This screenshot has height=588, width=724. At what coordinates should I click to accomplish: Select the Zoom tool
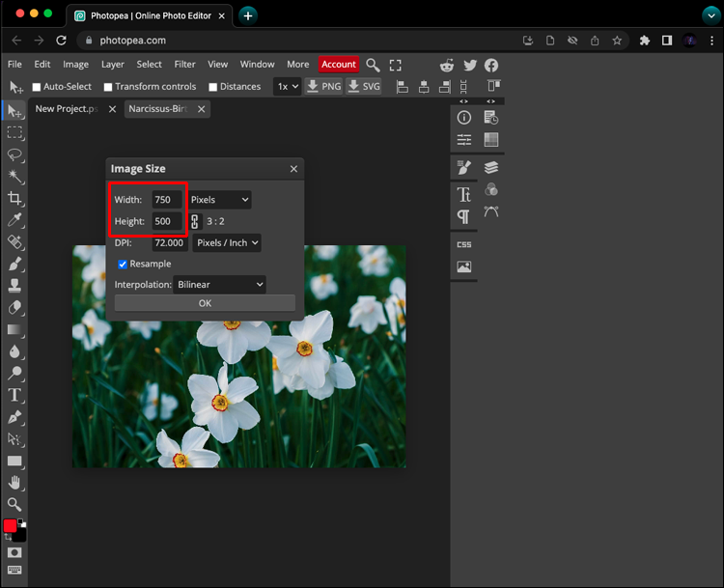click(15, 504)
